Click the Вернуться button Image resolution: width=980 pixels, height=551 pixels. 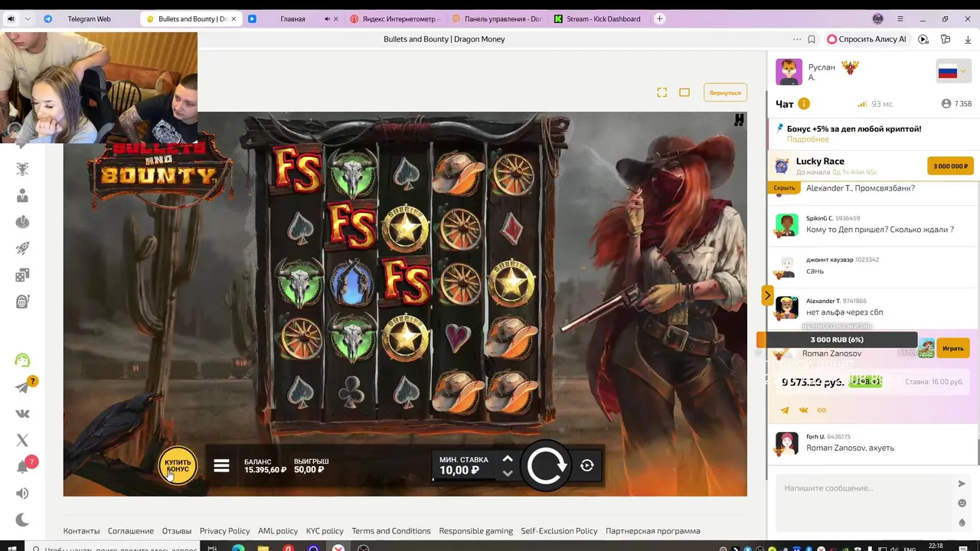725,93
